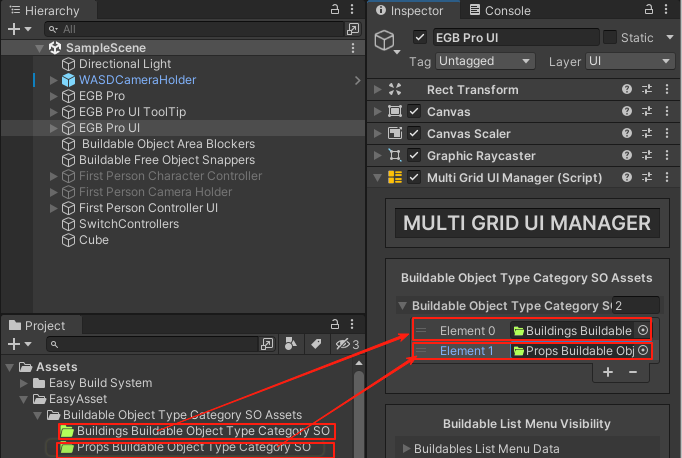Open the WASDCameraHolder prefab arrow
The image size is (682, 458).
[x=357, y=80]
